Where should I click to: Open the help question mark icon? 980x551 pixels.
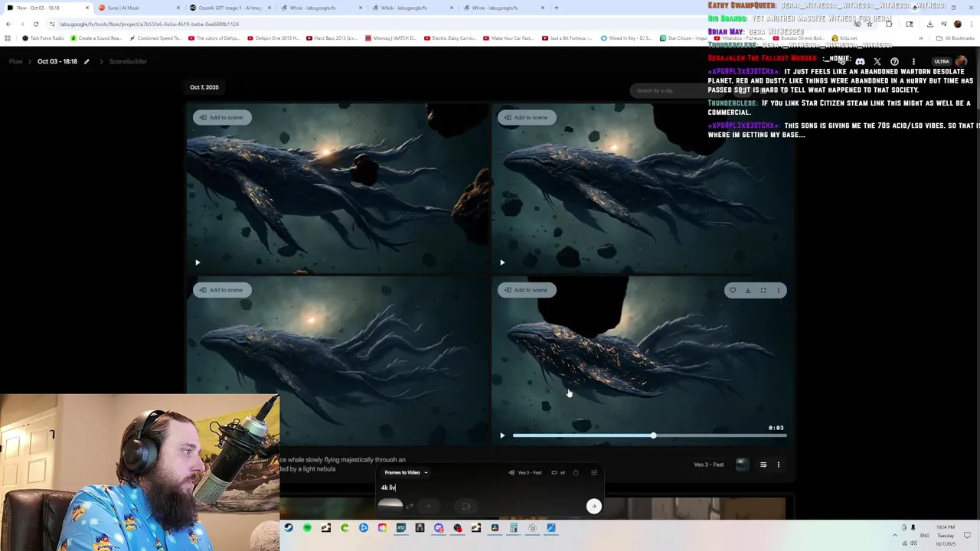click(894, 61)
